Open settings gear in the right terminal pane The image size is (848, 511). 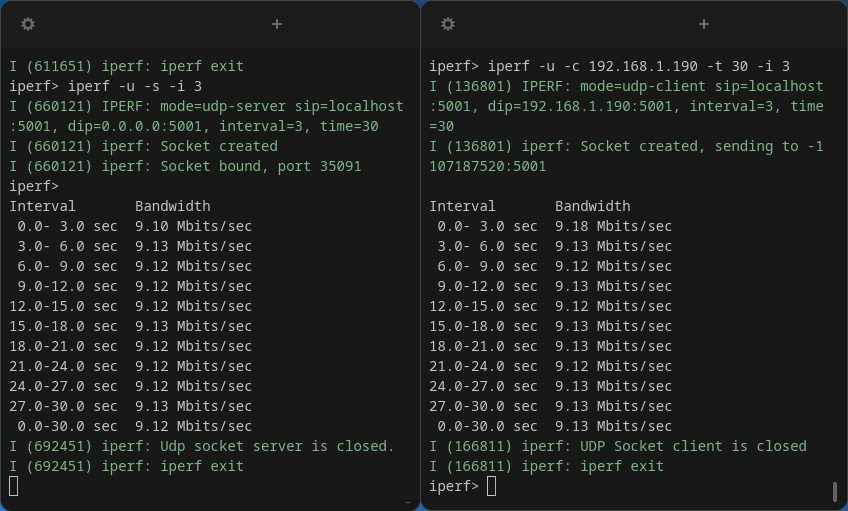point(448,24)
